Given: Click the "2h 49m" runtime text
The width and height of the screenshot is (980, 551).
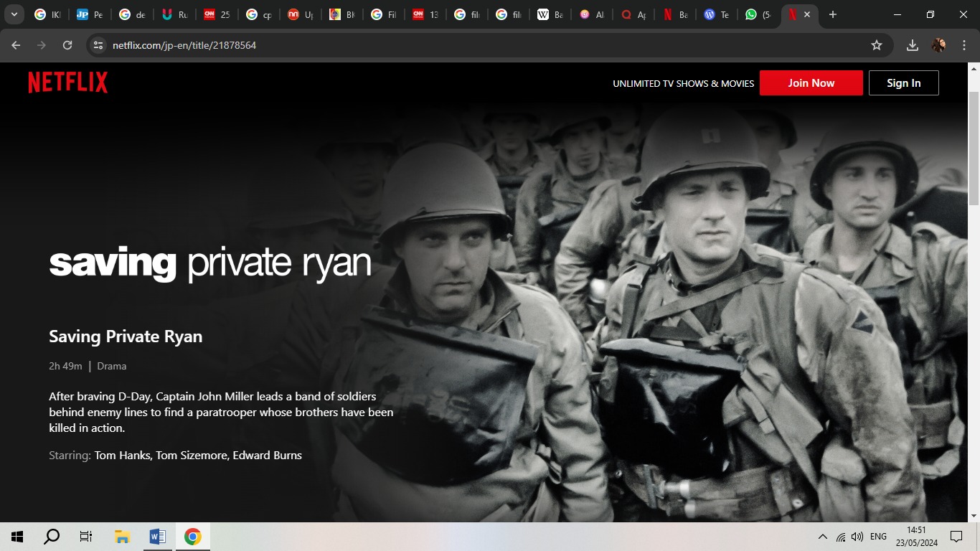Looking at the screenshot, I should [x=65, y=366].
